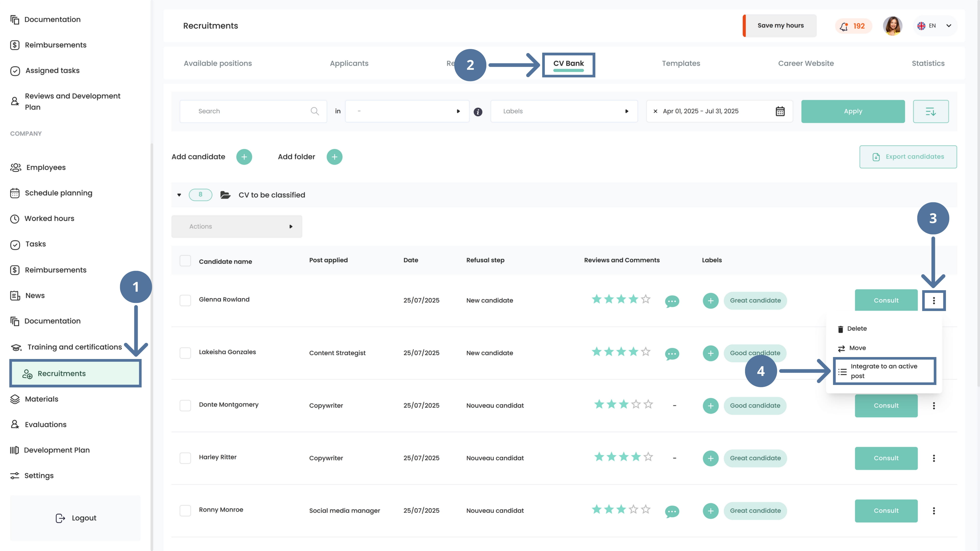Click the sort filter icon button
Image resolution: width=980 pixels, height=551 pixels.
931,111
